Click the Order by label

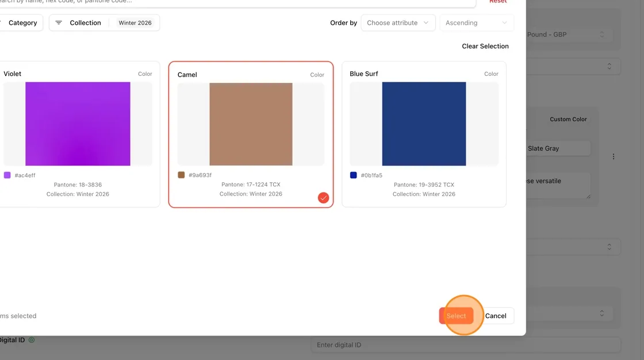point(343,22)
